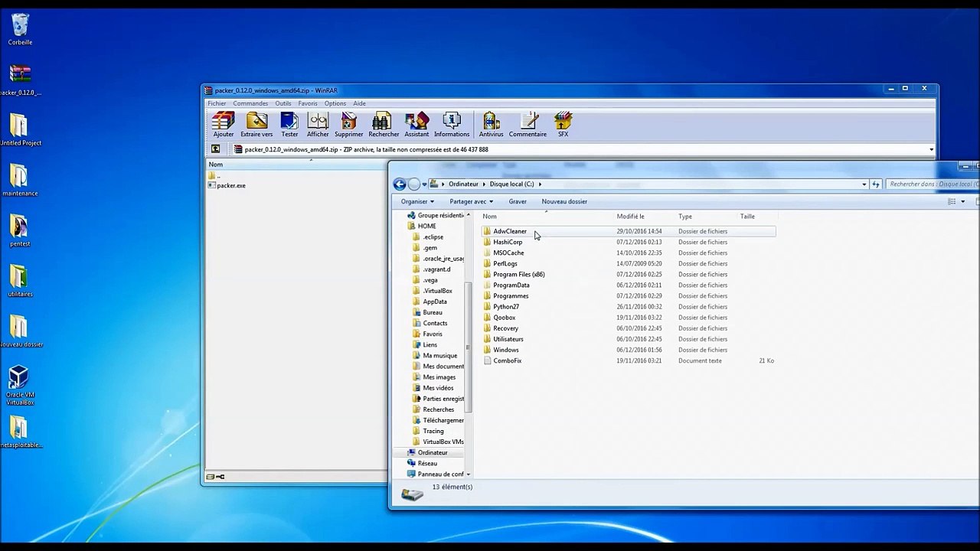Click Extraire vers in WinRAR toolbar
Viewport: 980px width, 551px height.
click(x=256, y=125)
